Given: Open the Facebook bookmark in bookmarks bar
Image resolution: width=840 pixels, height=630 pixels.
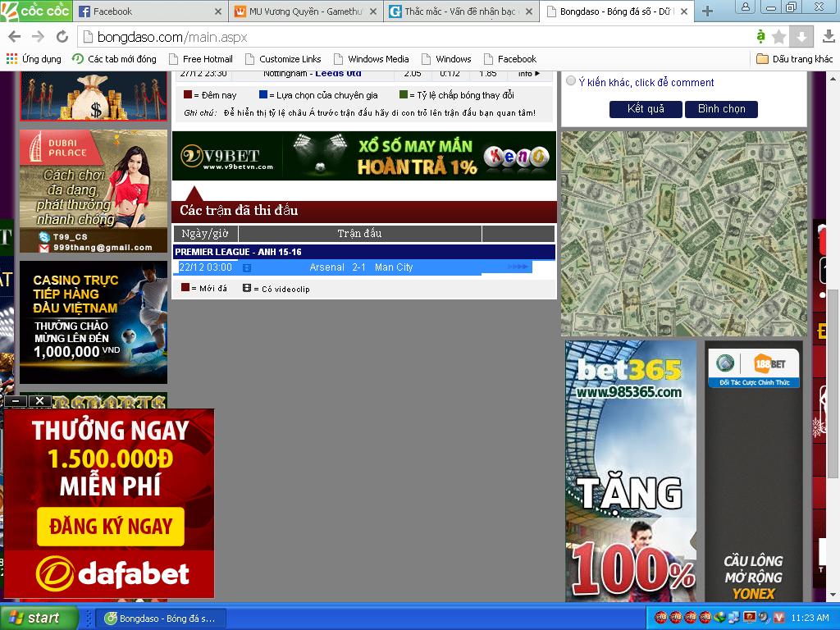Looking at the screenshot, I should tap(510, 59).
